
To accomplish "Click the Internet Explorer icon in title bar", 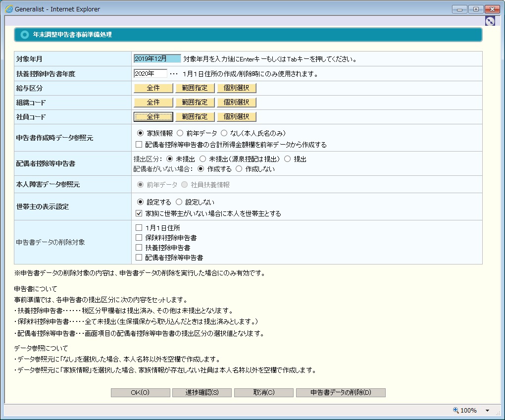I will point(8,9).
